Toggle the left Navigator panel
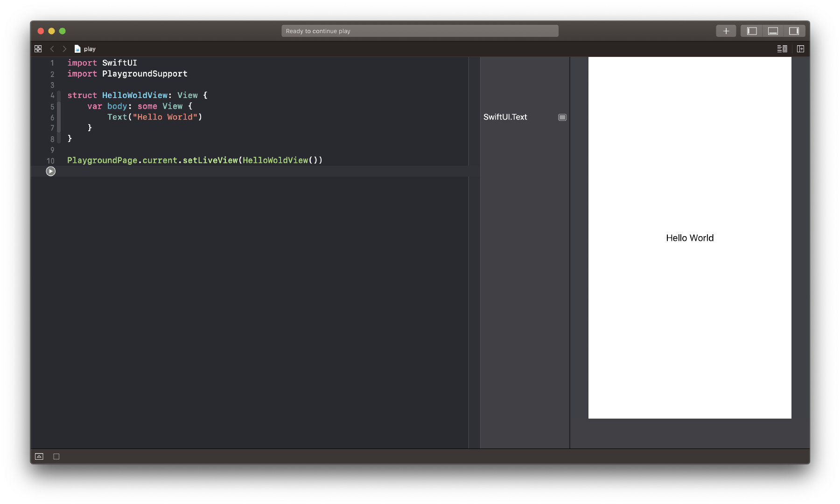Image resolution: width=840 pixels, height=504 pixels. pos(751,31)
